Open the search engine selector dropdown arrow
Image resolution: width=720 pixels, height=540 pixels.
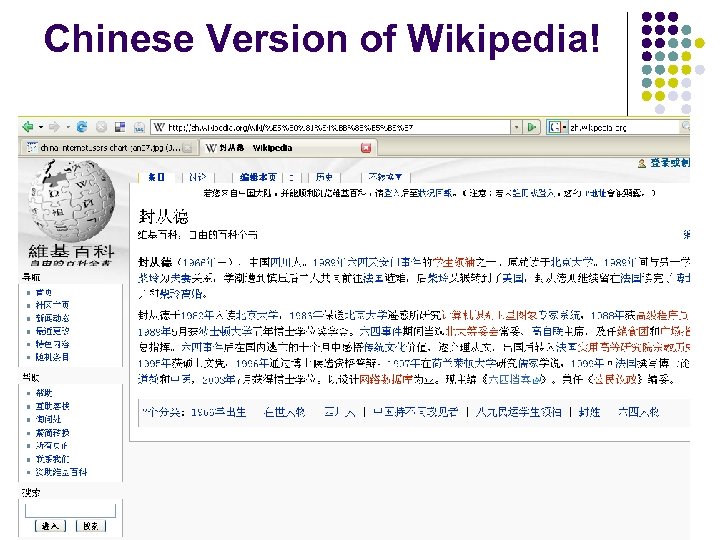click(564, 127)
